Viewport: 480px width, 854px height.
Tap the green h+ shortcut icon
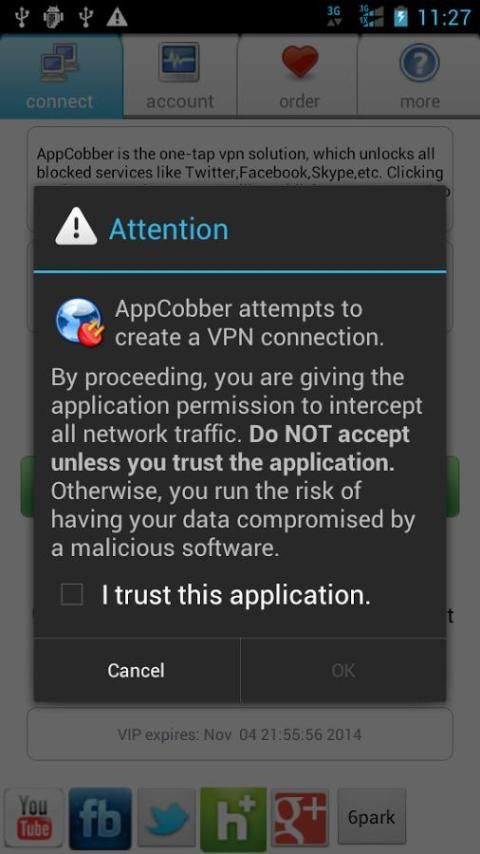[234, 819]
